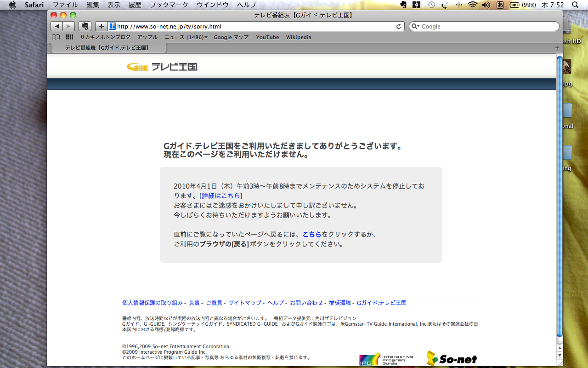The height and width of the screenshot is (368, 588).
Task: Open the Time Machine menu bar icon
Action: (431, 5)
